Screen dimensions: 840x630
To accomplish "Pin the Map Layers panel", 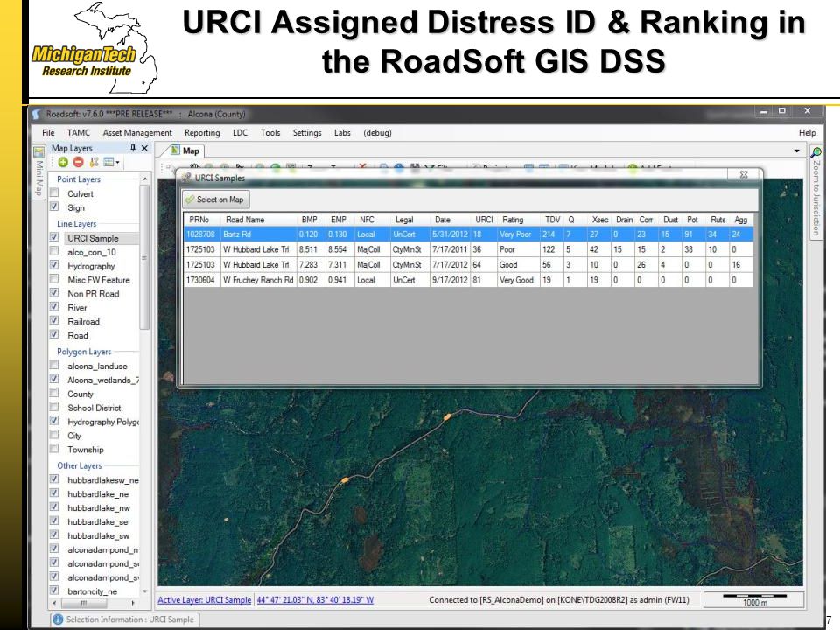I will 132,148.
